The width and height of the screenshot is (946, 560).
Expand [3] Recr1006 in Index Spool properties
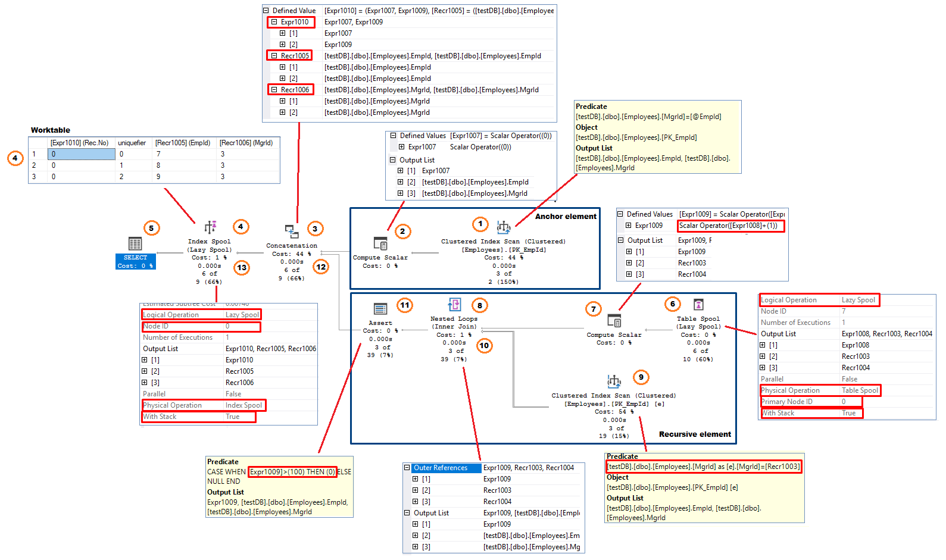145,383
